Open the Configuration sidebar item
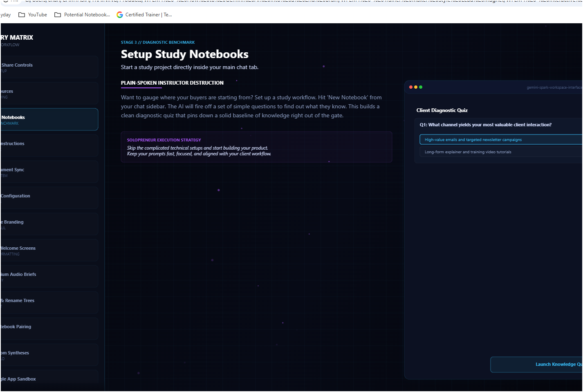 pyautogui.click(x=49, y=198)
